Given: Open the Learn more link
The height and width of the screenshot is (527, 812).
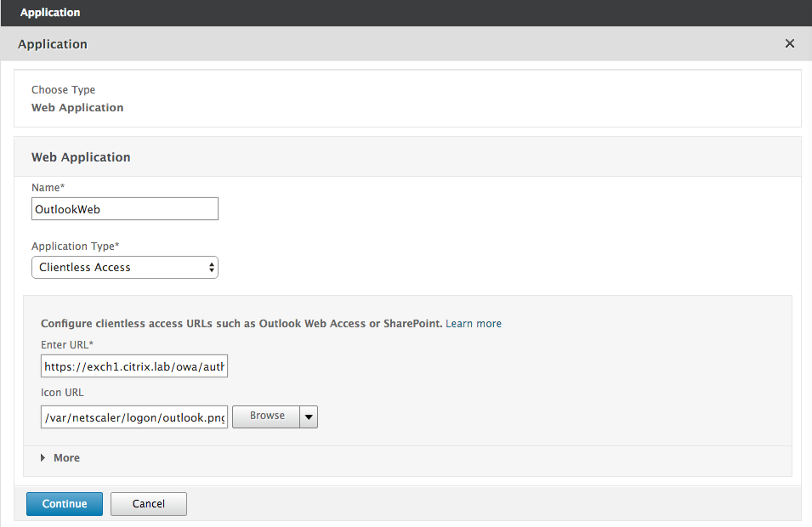Looking at the screenshot, I should [473, 324].
